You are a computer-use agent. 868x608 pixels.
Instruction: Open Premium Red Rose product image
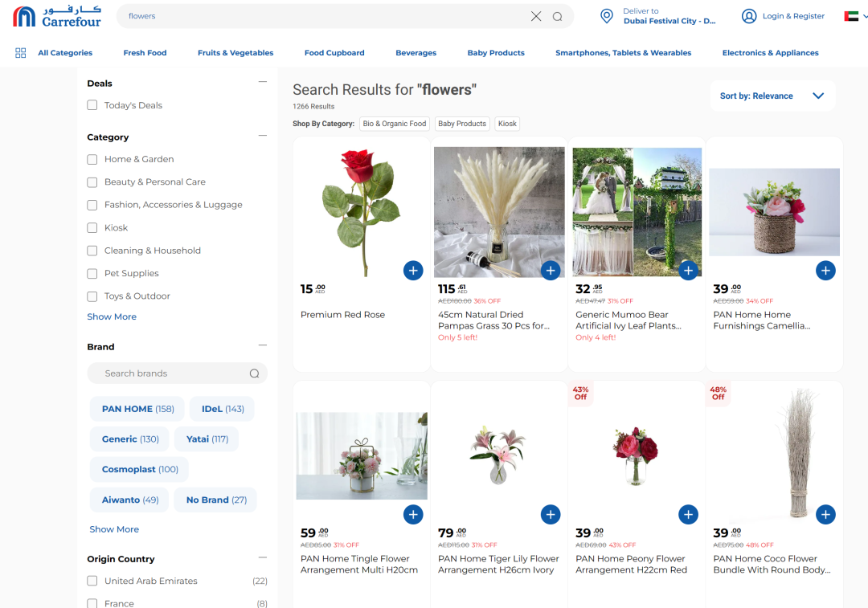(x=362, y=213)
